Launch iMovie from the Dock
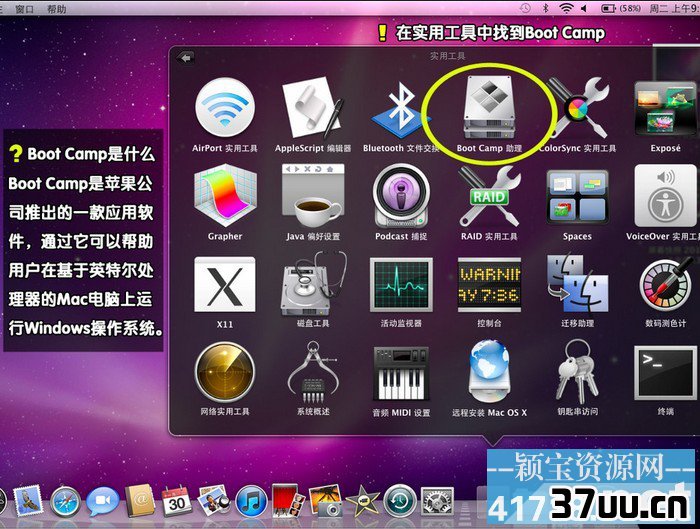Viewport: 700px width, 529px height. pyautogui.click(x=362, y=501)
